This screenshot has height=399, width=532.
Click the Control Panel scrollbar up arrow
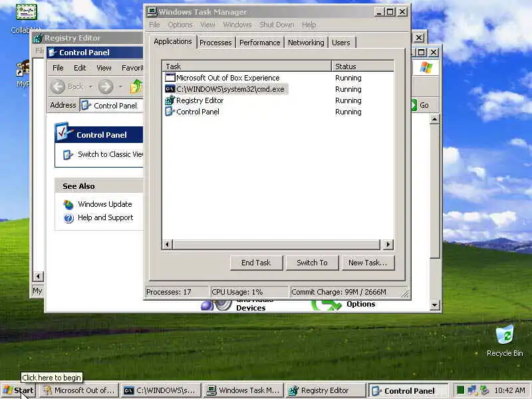[435, 120]
